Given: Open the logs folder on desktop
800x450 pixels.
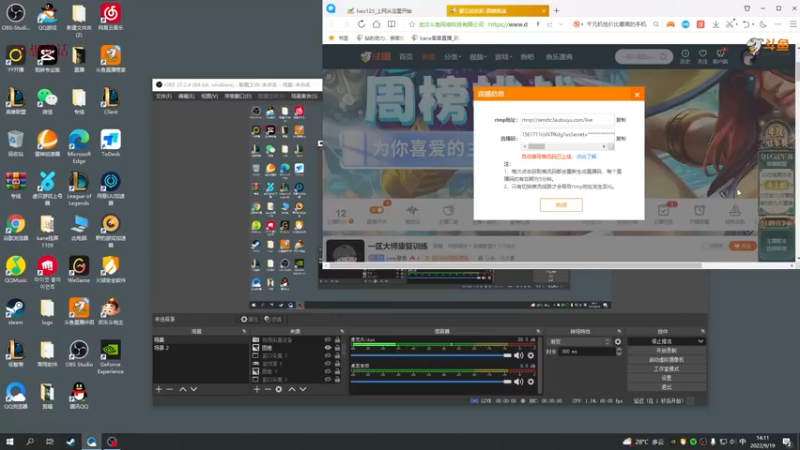Looking at the screenshot, I should tap(47, 312).
